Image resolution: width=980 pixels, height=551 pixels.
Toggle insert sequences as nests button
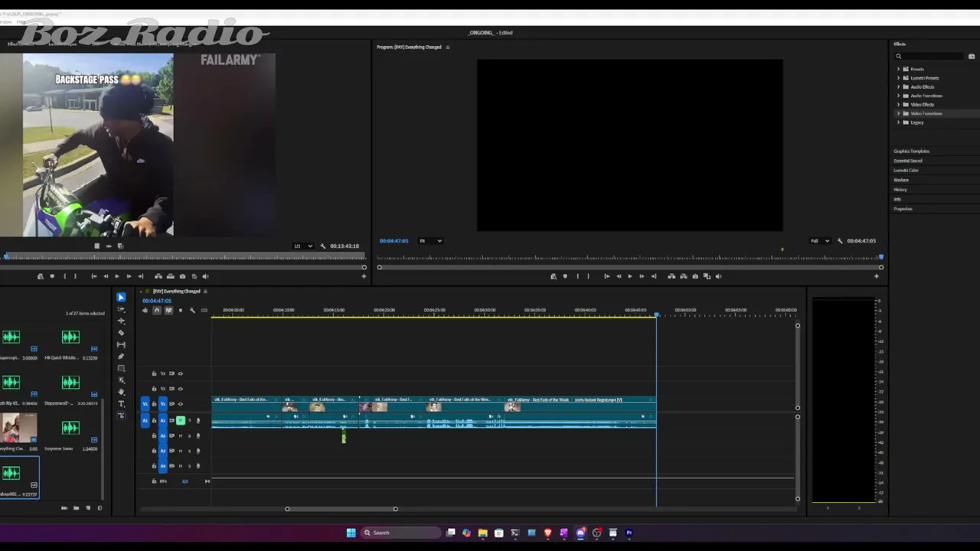point(145,310)
